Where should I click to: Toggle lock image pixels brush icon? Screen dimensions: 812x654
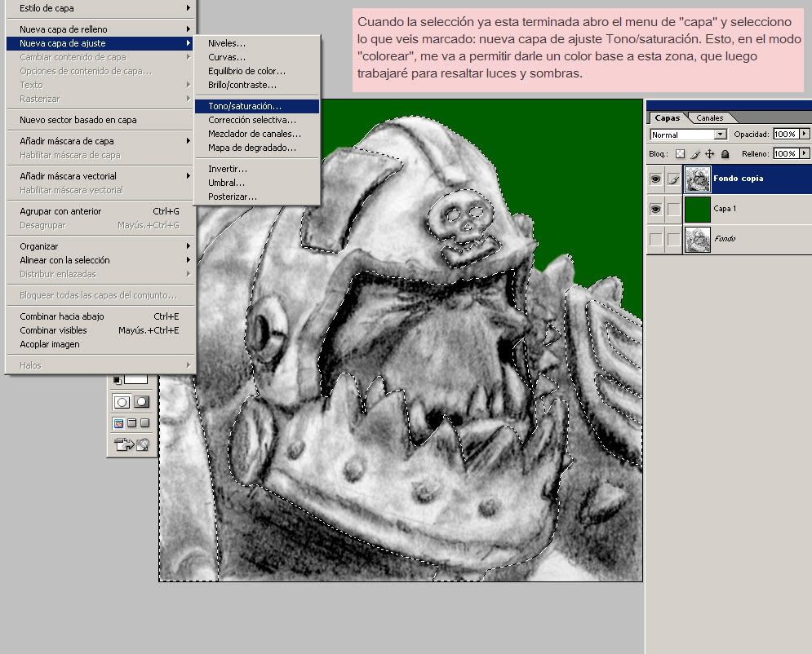[695, 153]
